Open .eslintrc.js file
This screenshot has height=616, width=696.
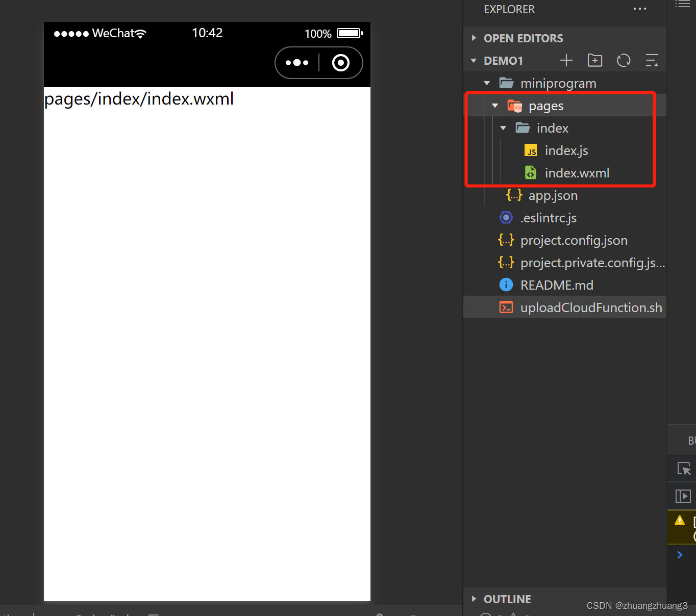coord(548,218)
